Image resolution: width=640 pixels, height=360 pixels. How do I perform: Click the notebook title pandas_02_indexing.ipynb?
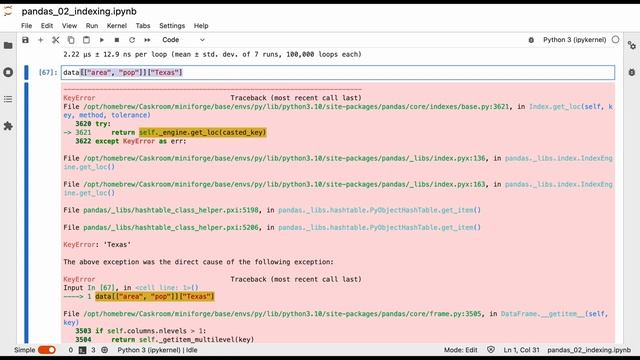click(x=79, y=11)
